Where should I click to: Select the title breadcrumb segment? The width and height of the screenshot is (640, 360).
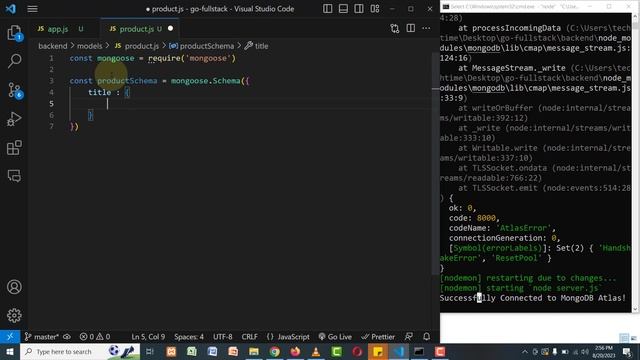[257, 46]
